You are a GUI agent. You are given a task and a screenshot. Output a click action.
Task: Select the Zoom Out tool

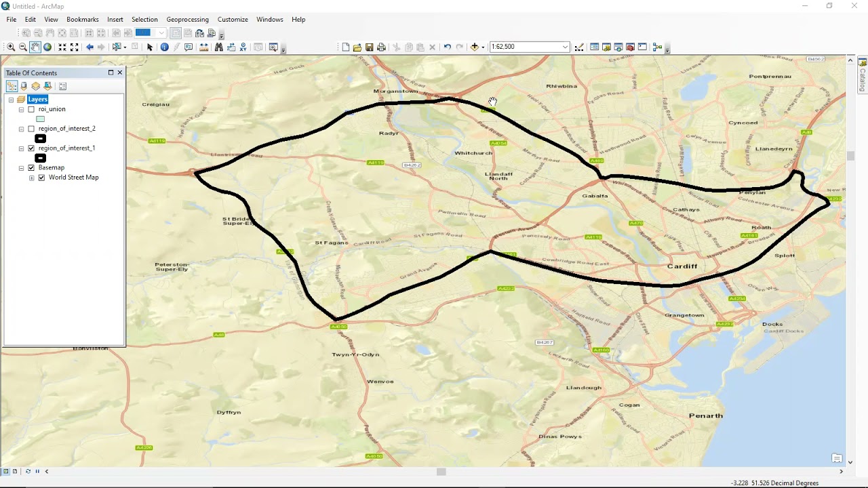(23, 47)
